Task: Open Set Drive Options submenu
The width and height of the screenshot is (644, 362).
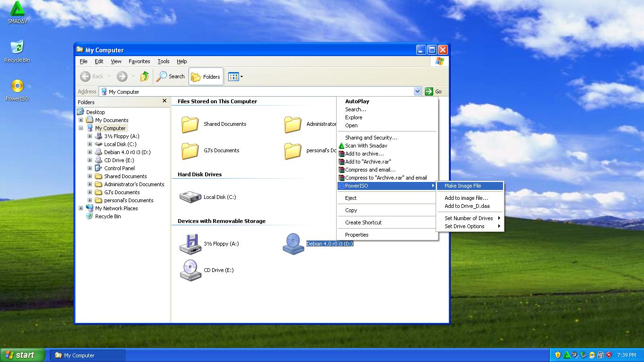Action: [470, 226]
